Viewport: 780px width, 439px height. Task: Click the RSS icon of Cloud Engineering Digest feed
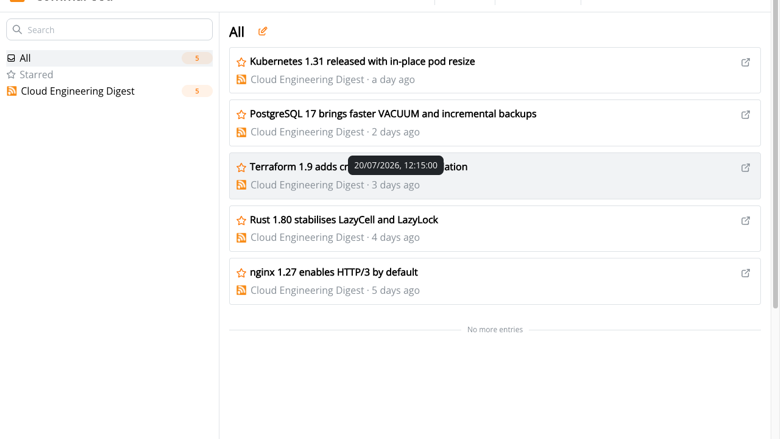pyautogui.click(x=11, y=91)
